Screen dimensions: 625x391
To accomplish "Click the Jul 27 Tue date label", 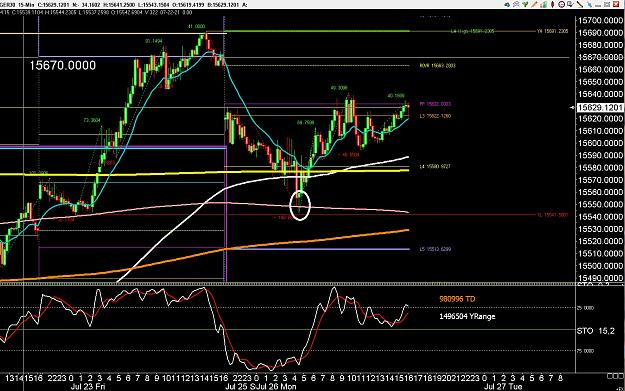I will 503,387.
